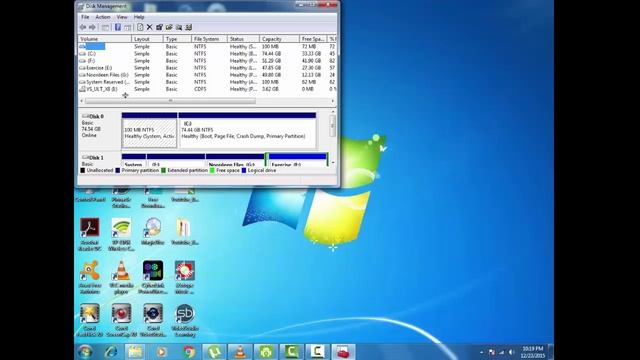Open Windows Explorer folder on taskbar
This screenshot has height=360, width=640.
136,351
